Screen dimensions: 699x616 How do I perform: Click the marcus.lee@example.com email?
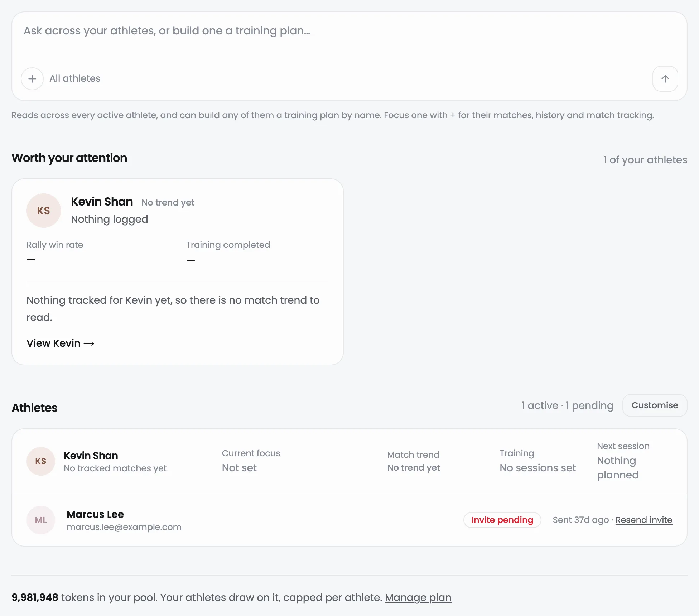point(124,527)
